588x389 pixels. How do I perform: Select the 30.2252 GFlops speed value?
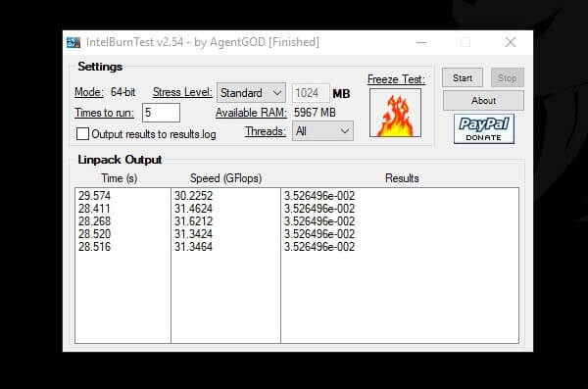point(193,196)
